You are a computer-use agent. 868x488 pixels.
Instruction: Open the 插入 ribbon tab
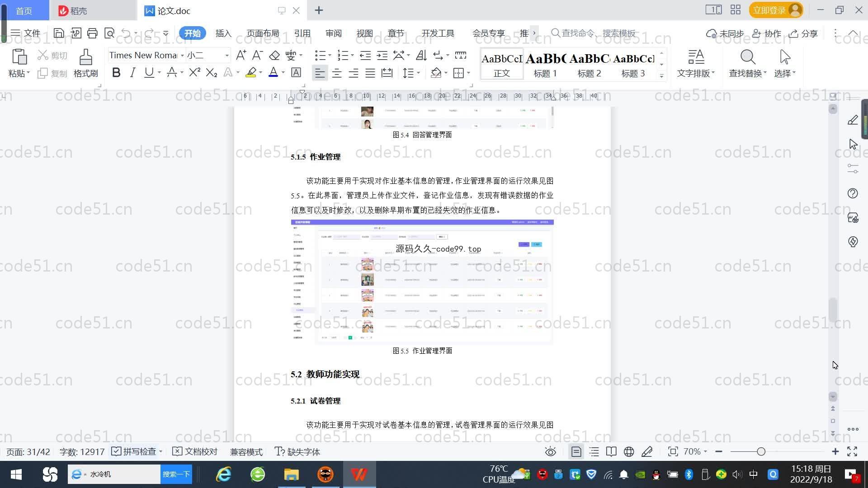223,33
